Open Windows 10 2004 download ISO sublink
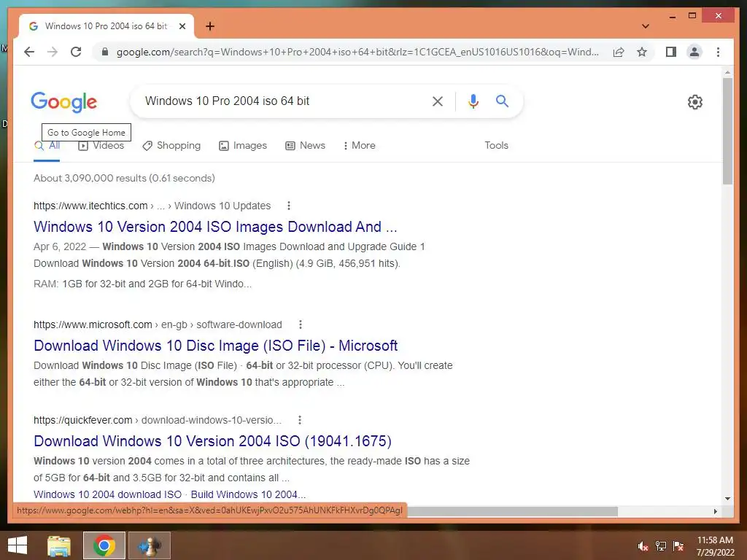Screen dimensions: 747x560 coord(108,494)
